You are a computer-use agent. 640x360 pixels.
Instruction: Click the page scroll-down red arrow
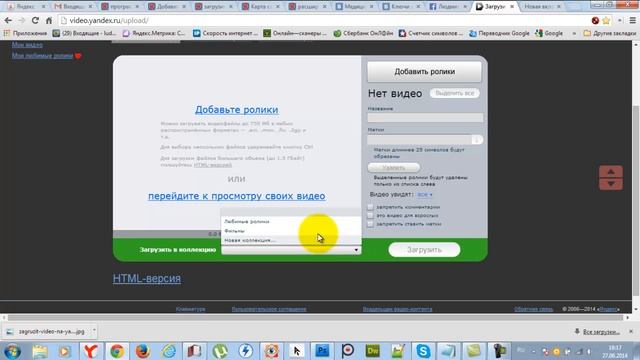pyautogui.click(x=611, y=184)
